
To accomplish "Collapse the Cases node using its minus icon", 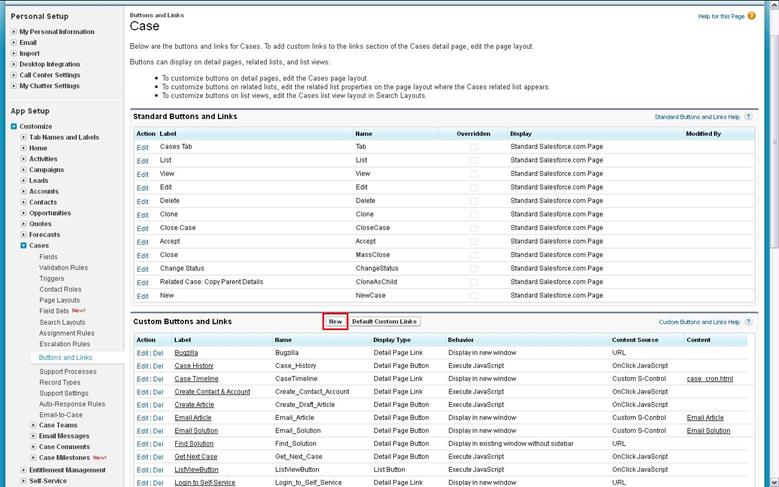I will [x=23, y=245].
